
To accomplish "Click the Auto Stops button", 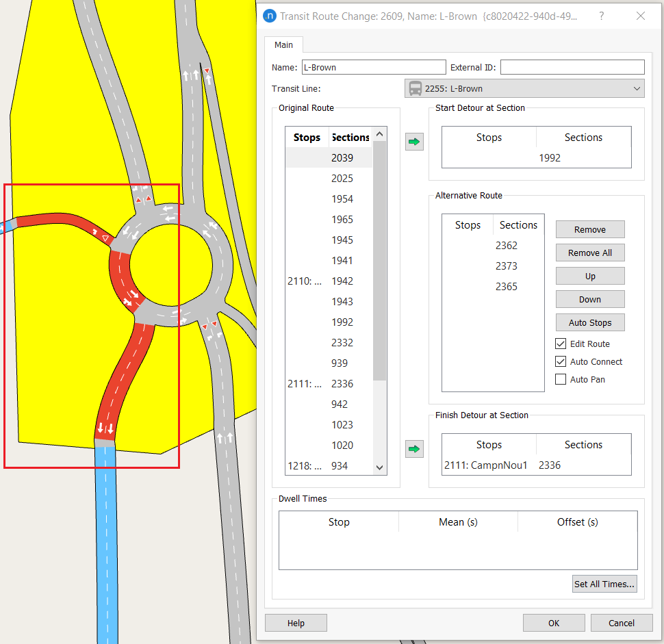I will (589, 322).
